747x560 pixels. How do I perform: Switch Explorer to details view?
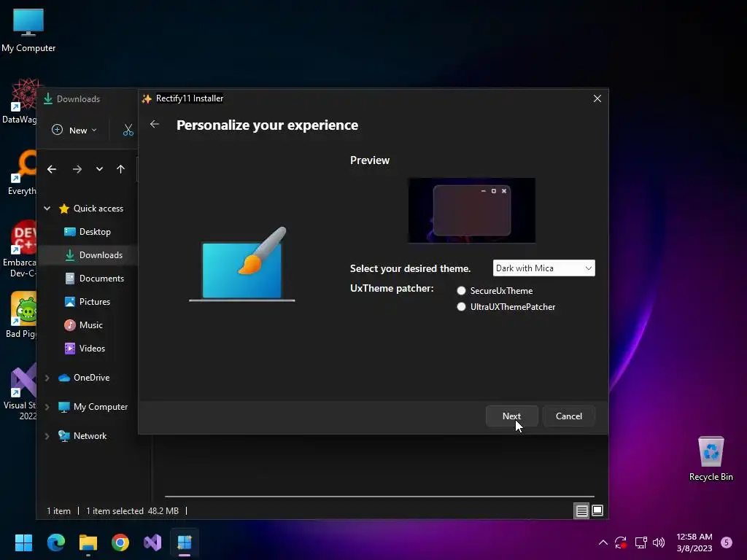(x=581, y=511)
